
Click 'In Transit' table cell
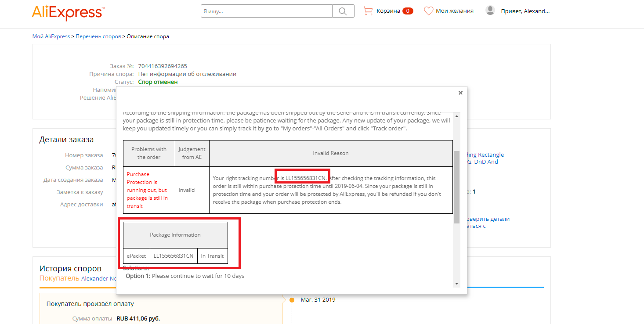212,256
